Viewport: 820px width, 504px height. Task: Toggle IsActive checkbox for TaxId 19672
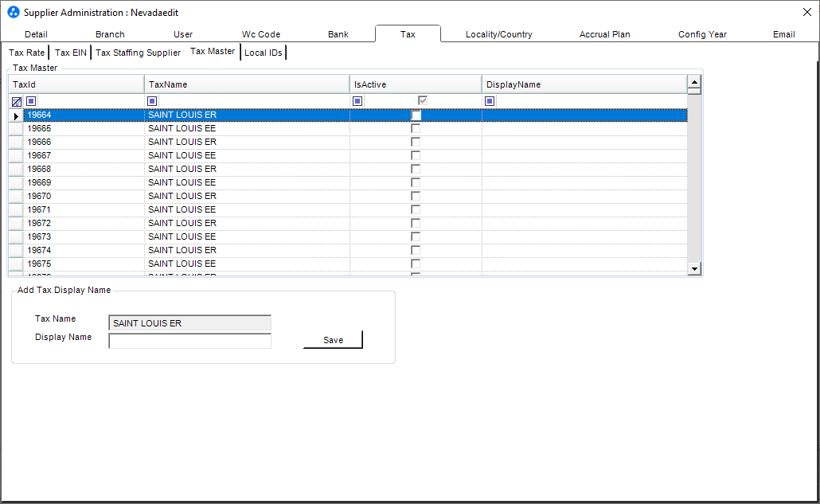point(416,224)
